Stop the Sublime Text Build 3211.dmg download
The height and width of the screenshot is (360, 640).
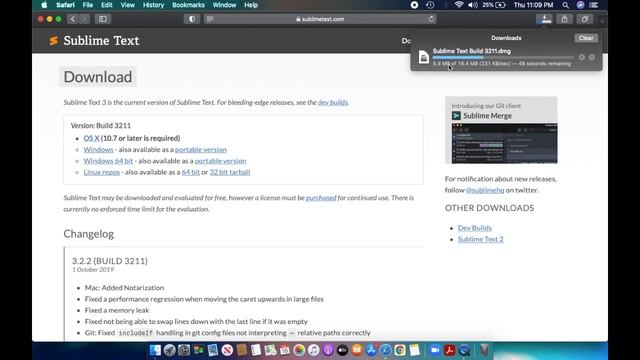click(x=582, y=58)
